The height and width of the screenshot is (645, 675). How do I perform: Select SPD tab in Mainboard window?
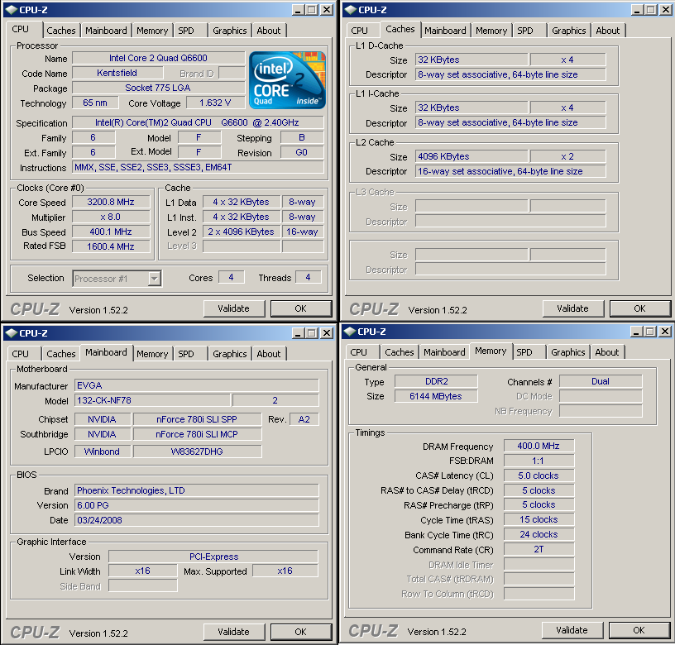pos(186,354)
